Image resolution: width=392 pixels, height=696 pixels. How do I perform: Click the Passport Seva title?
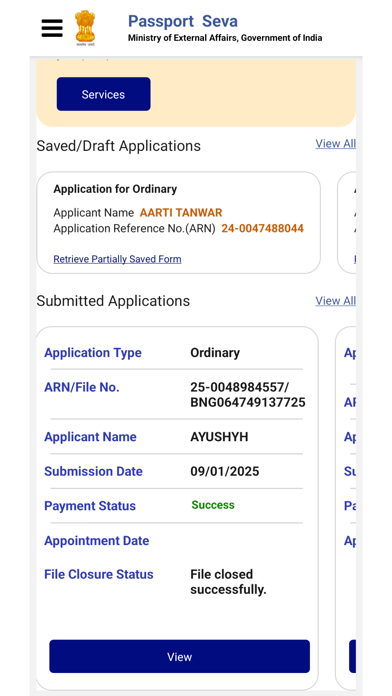coord(183,21)
